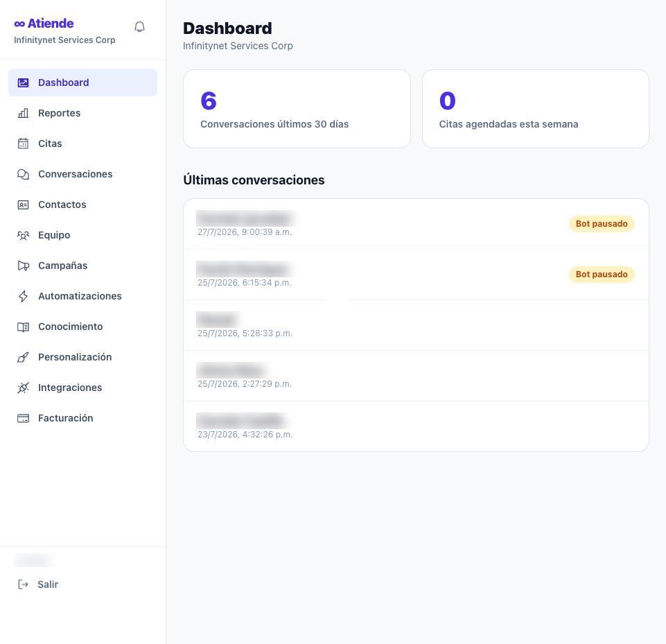Open the Campañas section

(83, 266)
